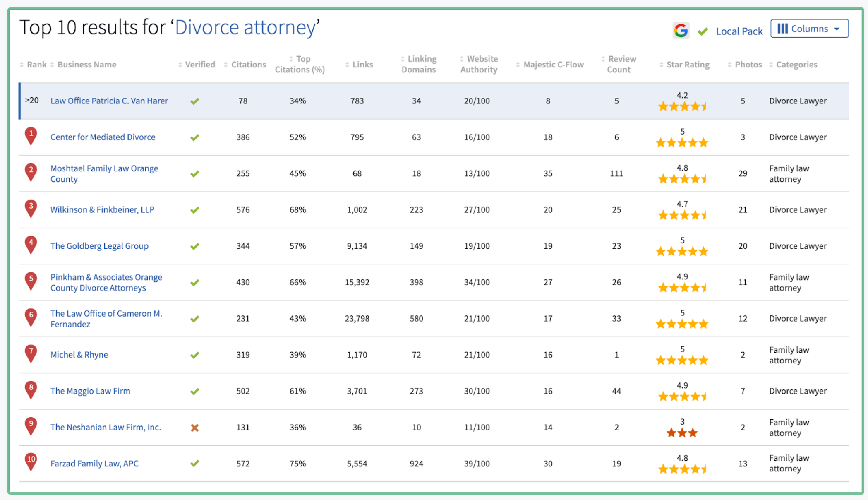This screenshot has width=868, height=500.
Task: Open The Goldberg Legal Group link
Action: pyautogui.click(x=99, y=246)
